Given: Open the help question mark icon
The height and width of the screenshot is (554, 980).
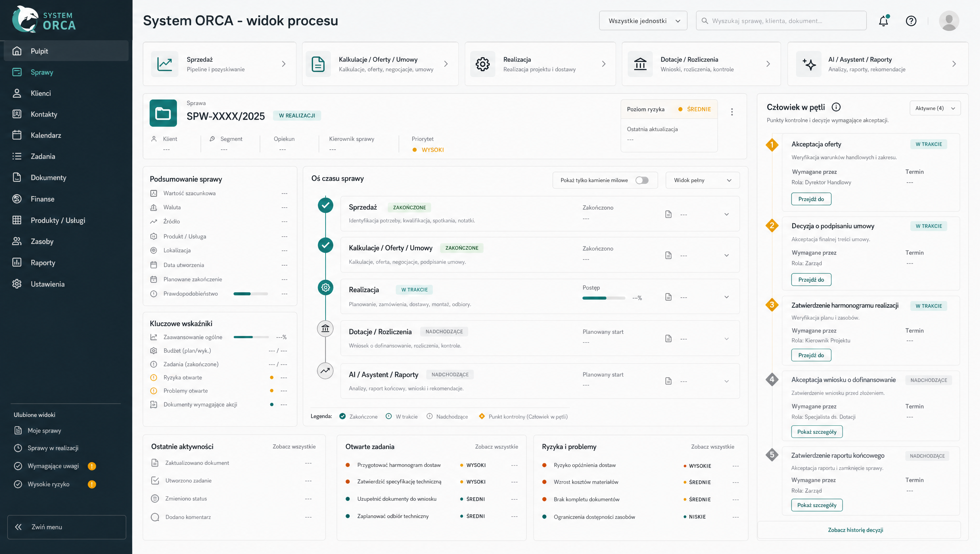Looking at the screenshot, I should point(911,21).
